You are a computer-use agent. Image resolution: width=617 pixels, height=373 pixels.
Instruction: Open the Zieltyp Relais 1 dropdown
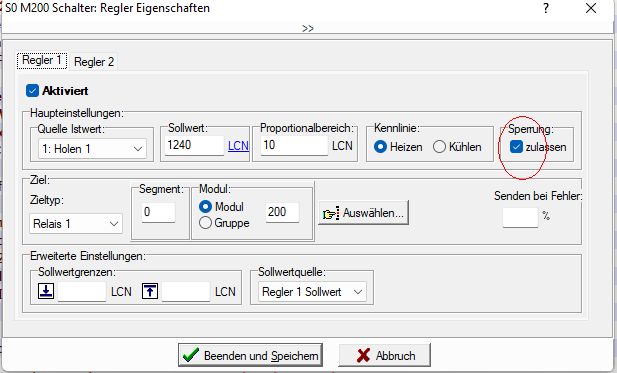pyautogui.click(x=76, y=223)
